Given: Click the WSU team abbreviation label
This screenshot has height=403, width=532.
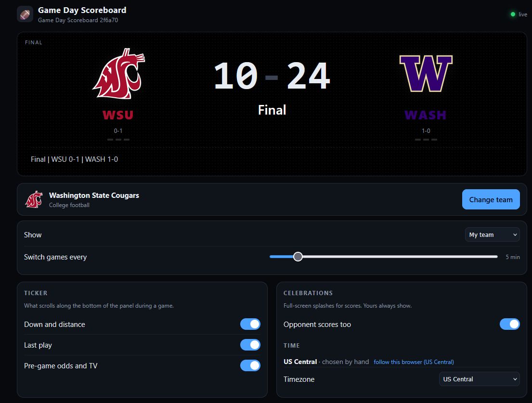Looking at the screenshot, I should [118, 115].
